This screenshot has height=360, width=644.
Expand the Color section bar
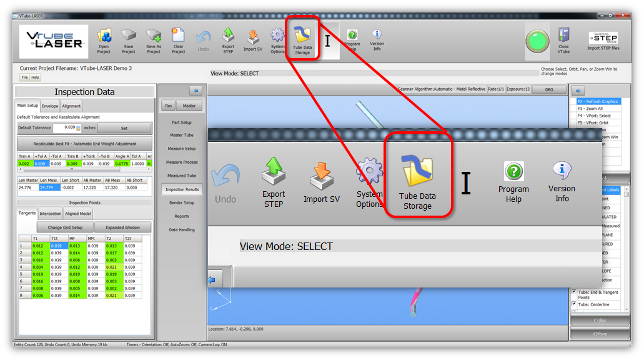[x=600, y=321]
